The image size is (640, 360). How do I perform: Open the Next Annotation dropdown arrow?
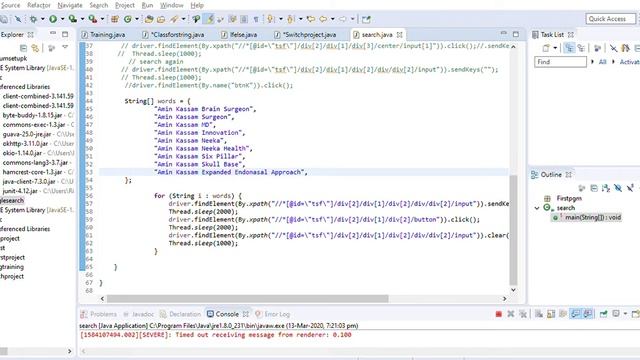pos(280,19)
